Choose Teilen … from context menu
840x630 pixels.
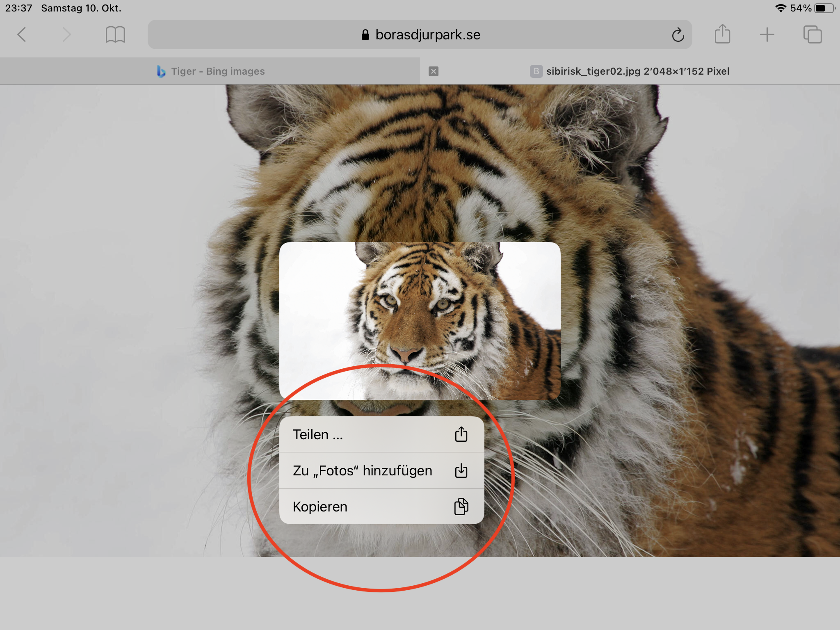381,434
